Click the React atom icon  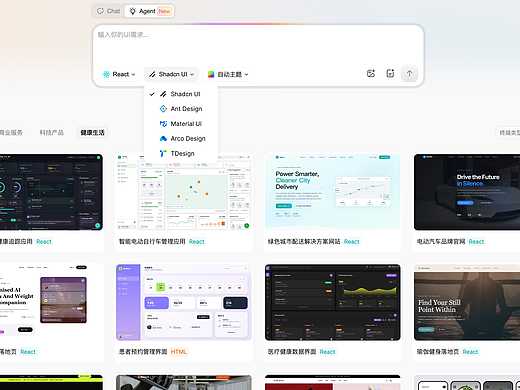pyautogui.click(x=106, y=74)
